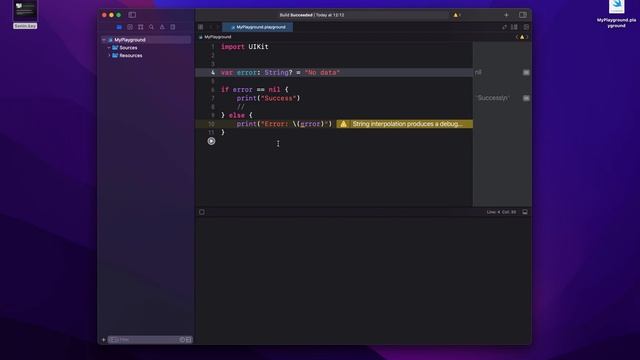Click the related items grid icon
Image resolution: width=640 pixels, height=360 pixels.
(200, 27)
